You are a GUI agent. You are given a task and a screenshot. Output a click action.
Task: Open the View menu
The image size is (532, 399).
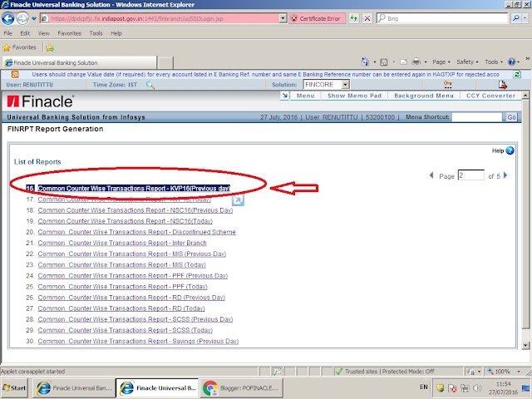[44, 33]
